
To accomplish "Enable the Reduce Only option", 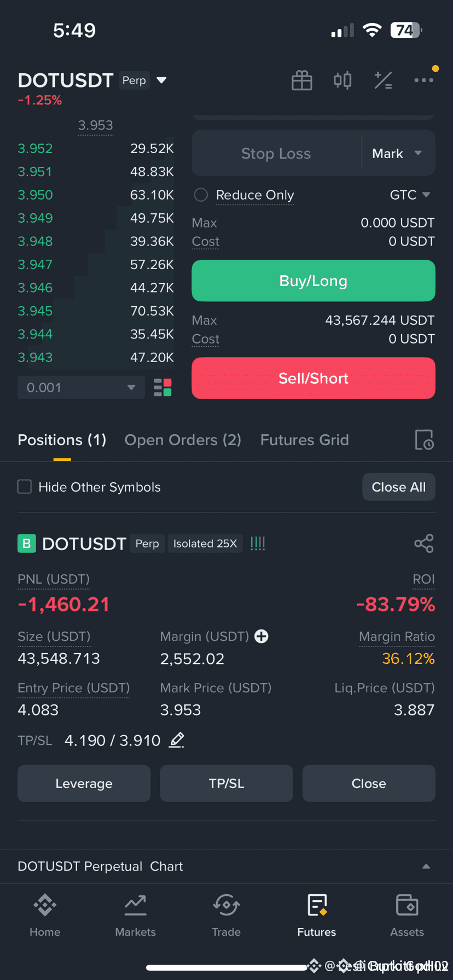I will (201, 195).
